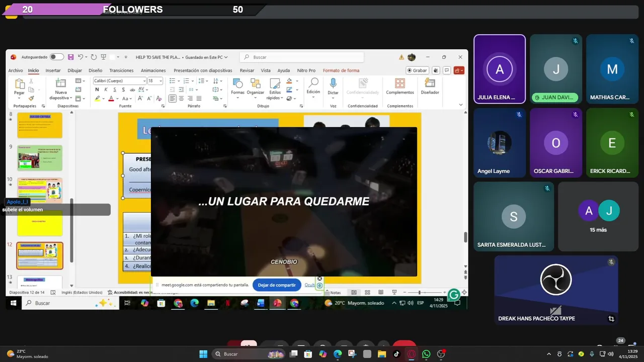Viewport: 644px width, 362px height.
Task: Align text left
Action: (173, 99)
